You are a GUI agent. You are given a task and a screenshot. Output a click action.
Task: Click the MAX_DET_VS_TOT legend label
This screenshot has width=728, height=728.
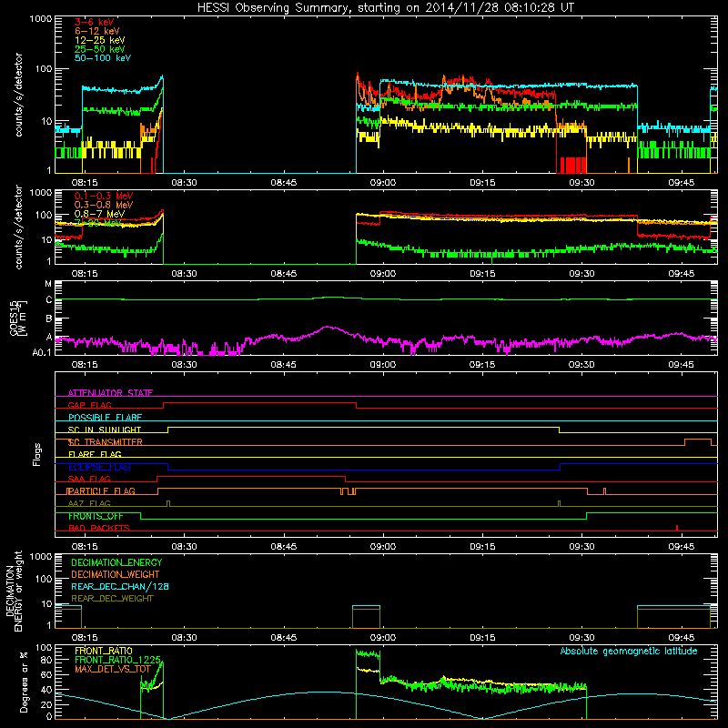pyautogui.click(x=113, y=669)
